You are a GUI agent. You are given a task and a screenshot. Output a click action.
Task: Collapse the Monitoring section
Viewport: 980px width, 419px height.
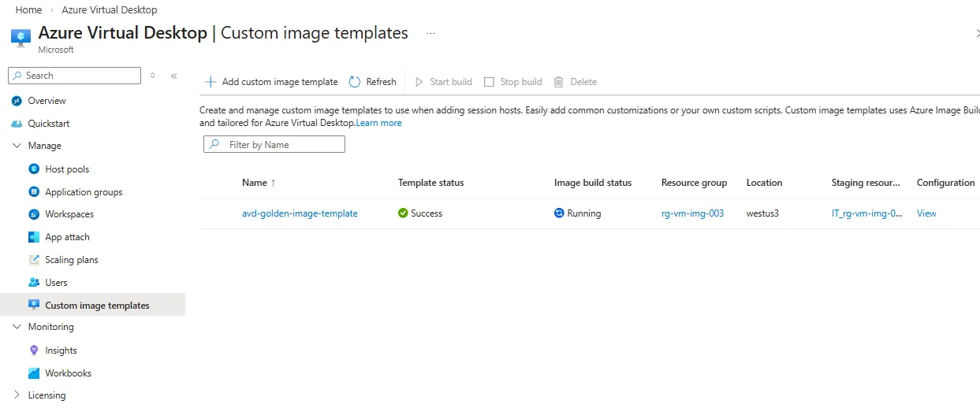[x=17, y=327]
